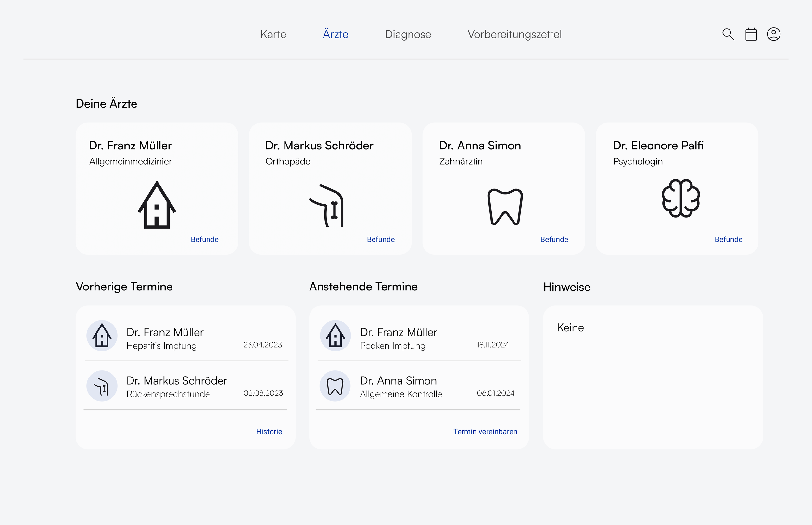View Befunde of Dr. Eleonore Palfi
This screenshot has height=525, width=812.
click(x=728, y=239)
